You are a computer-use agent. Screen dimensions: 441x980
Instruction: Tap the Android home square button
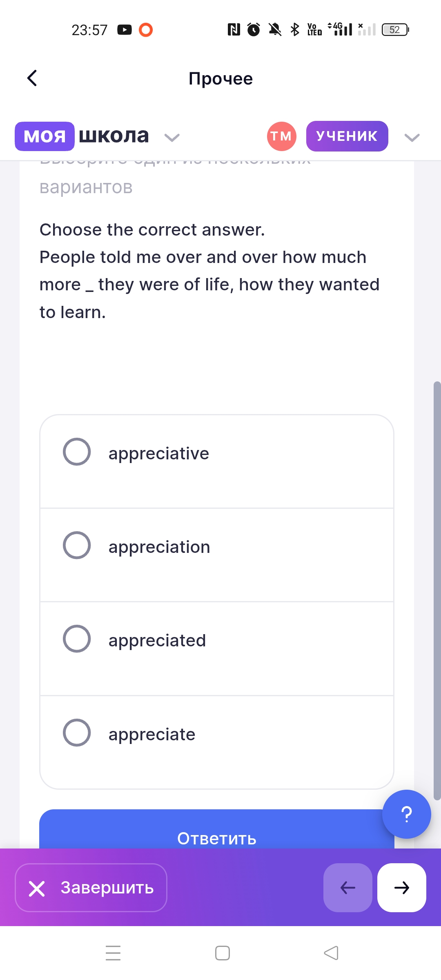pos(223,953)
